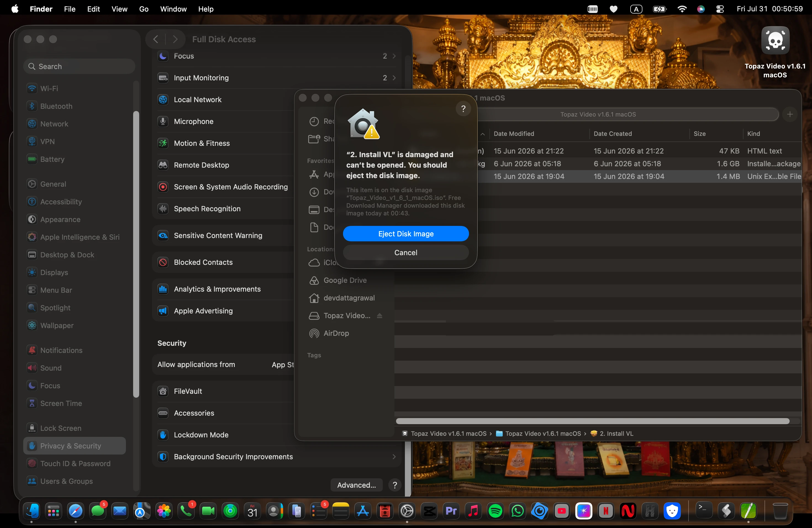The width and height of the screenshot is (812, 528).
Task: Open Spotlight settings from the sidebar
Action: pos(55,308)
